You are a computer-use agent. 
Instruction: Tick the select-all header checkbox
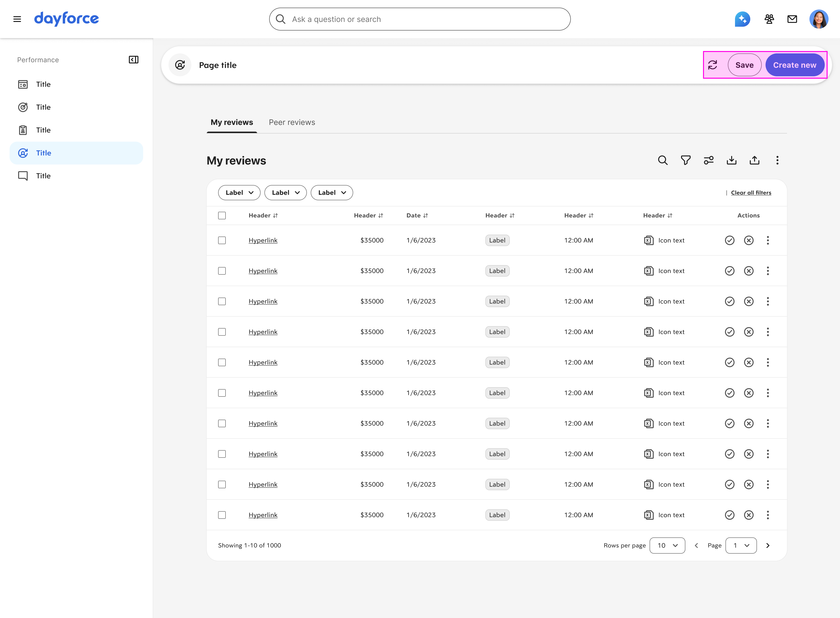pyautogui.click(x=222, y=216)
